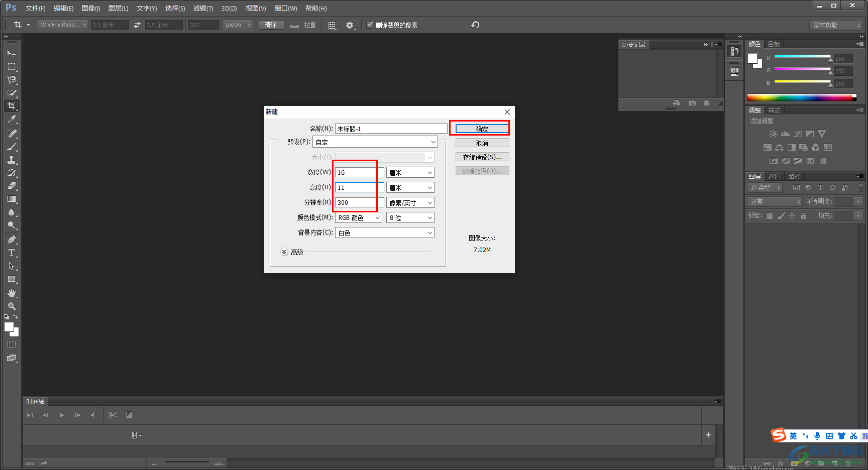The height and width of the screenshot is (470, 868).
Task: Reset the crop with the undo arrow
Action: tap(475, 25)
